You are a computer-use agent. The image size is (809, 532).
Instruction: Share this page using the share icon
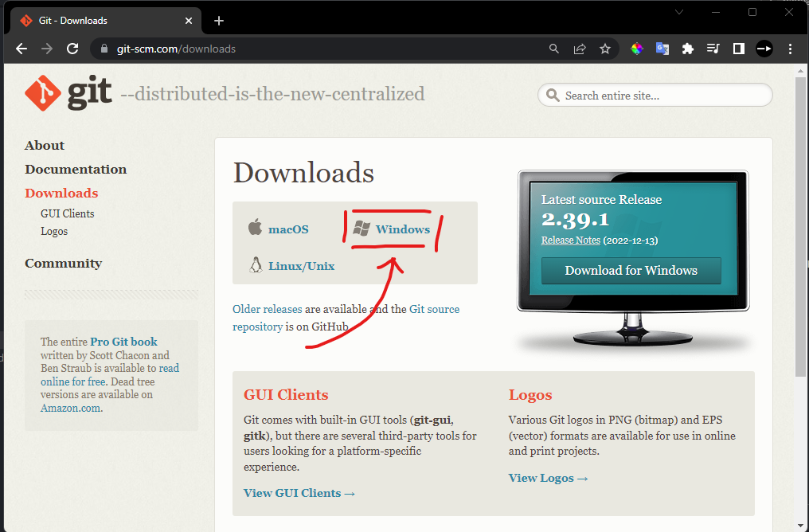pyautogui.click(x=580, y=49)
